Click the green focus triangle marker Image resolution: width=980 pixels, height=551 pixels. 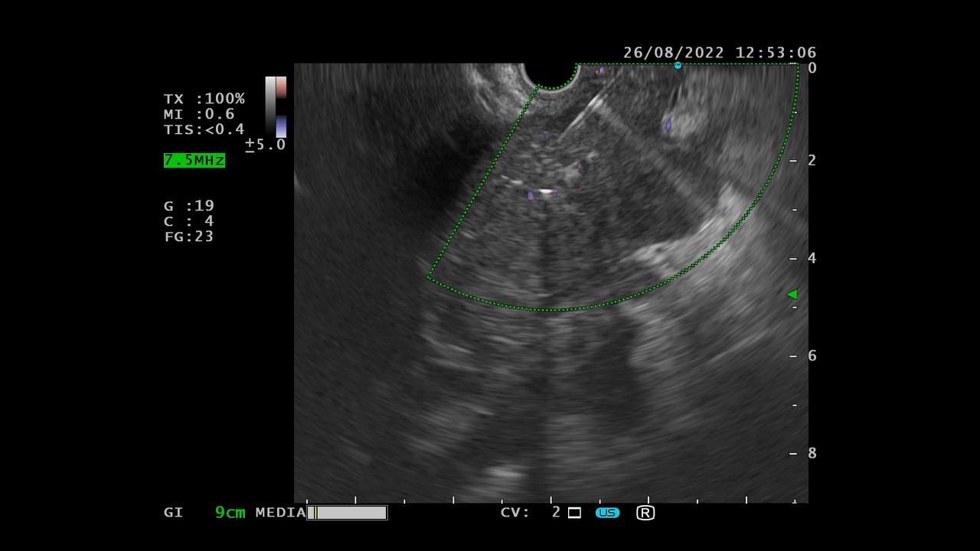(792, 294)
